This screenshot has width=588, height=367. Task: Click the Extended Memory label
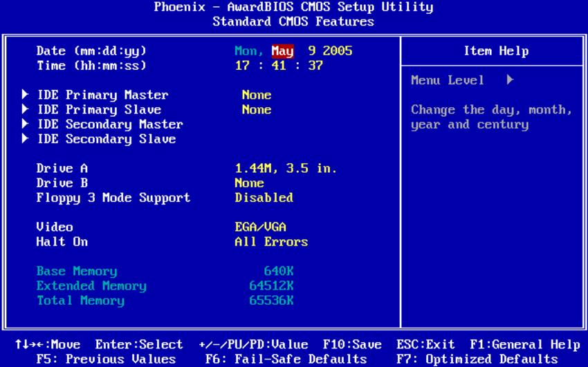click(91, 285)
